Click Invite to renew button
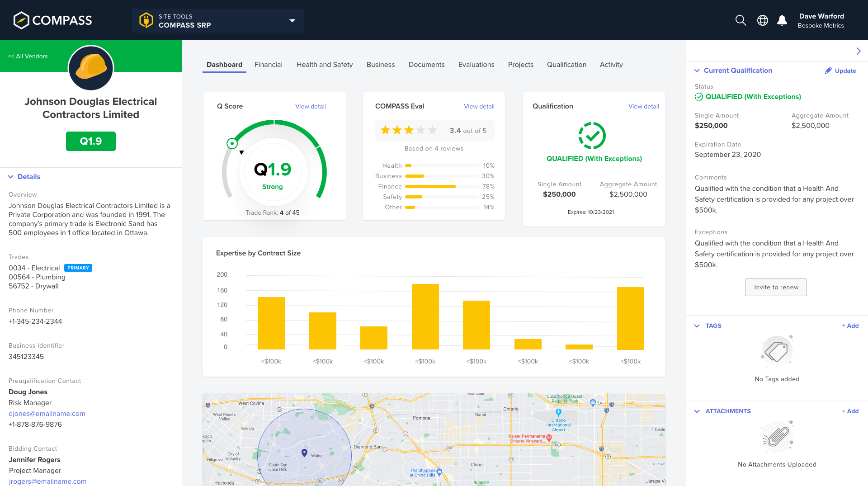 [776, 288]
